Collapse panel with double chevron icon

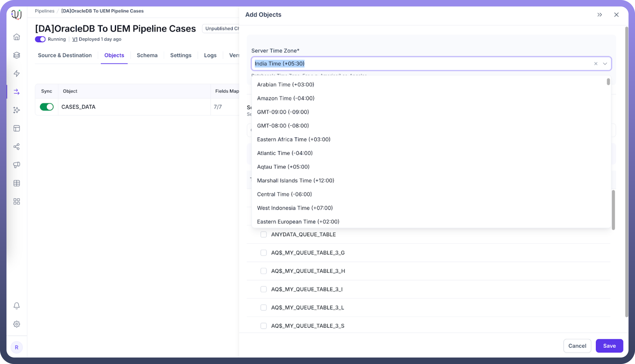(600, 15)
